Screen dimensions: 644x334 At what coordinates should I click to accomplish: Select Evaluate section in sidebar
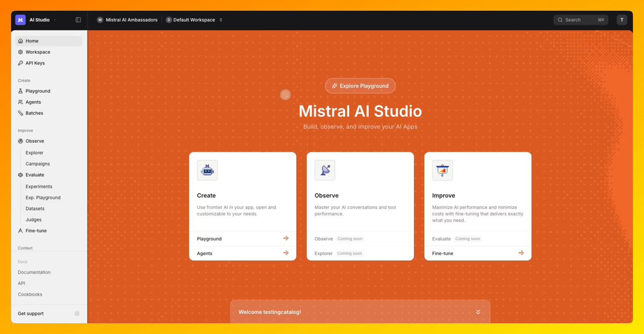pyautogui.click(x=49, y=175)
